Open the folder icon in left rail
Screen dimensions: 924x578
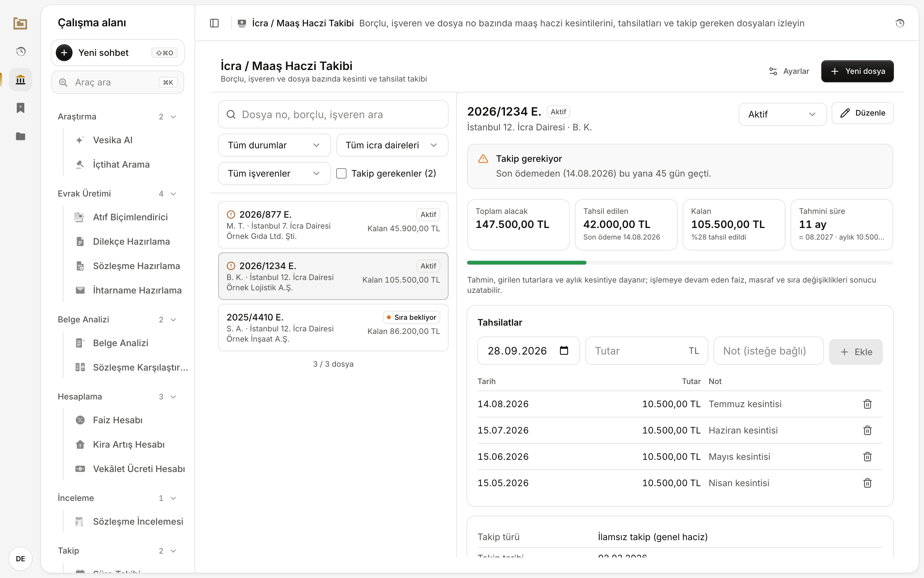coord(21,136)
